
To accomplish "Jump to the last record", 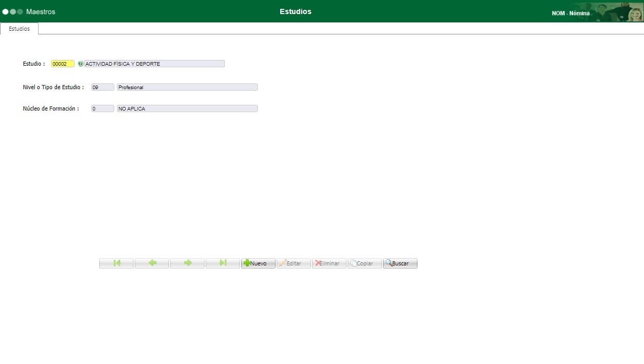I will (223, 263).
